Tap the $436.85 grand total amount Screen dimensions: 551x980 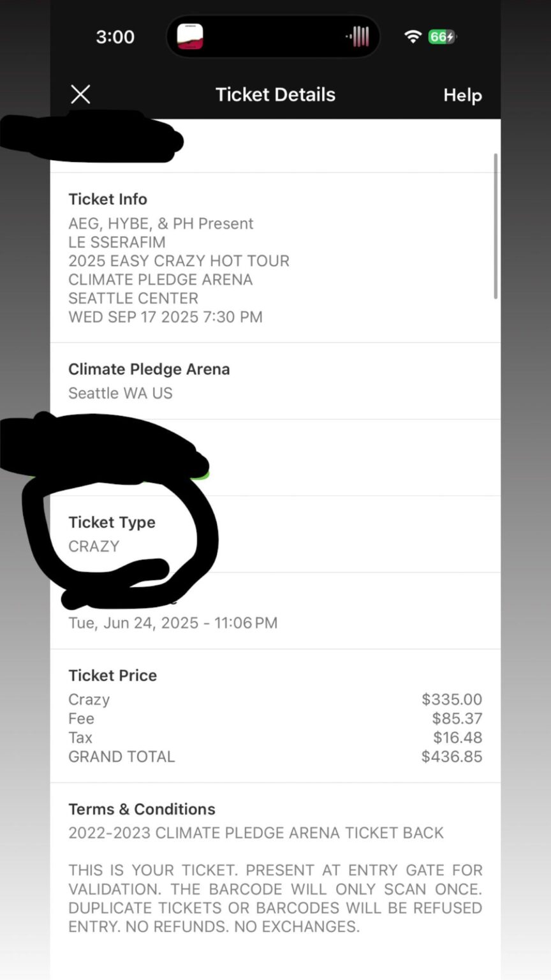pyautogui.click(x=452, y=757)
